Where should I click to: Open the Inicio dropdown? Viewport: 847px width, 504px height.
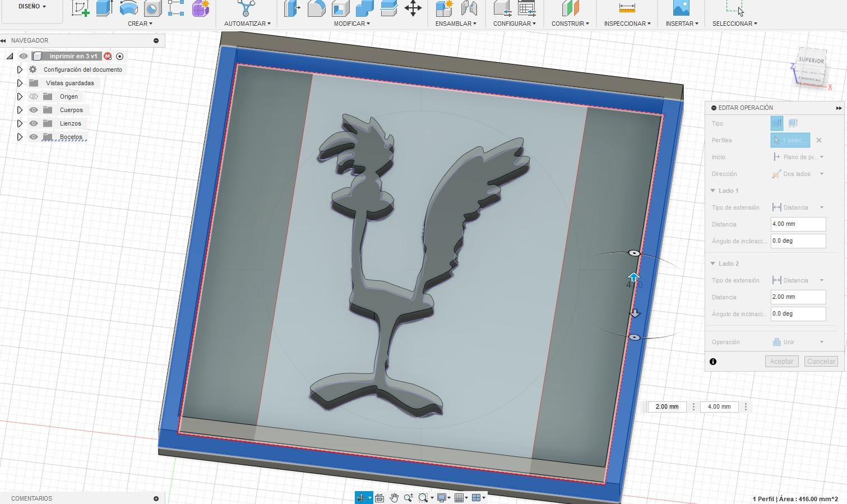(x=798, y=157)
